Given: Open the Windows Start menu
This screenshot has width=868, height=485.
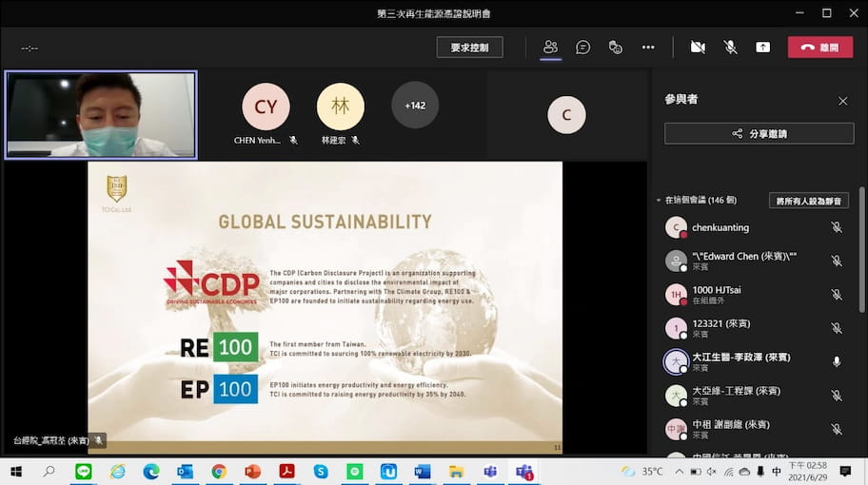Looking at the screenshot, I should (16, 472).
